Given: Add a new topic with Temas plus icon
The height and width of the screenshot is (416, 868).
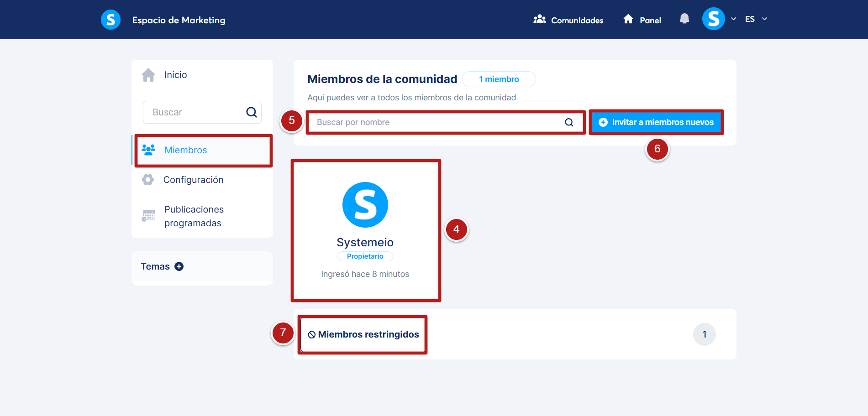Looking at the screenshot, I should click(x=179, y=266).
